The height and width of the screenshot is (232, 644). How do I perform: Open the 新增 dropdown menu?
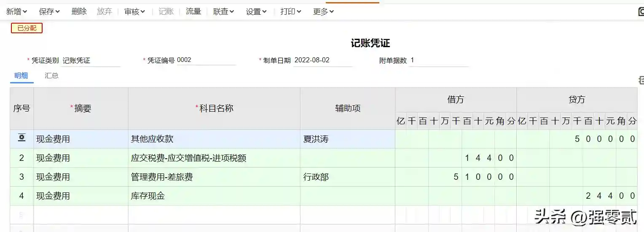[17, 12]
